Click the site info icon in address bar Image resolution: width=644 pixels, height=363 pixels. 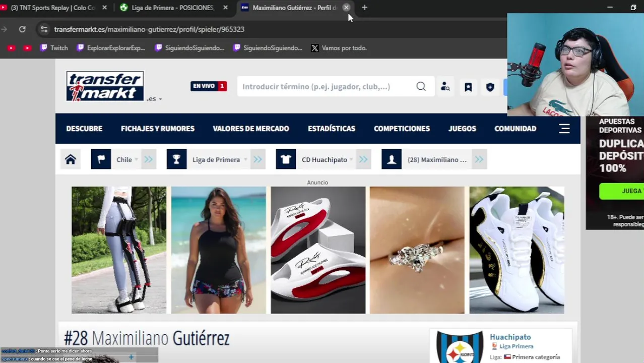coord(44,29)
